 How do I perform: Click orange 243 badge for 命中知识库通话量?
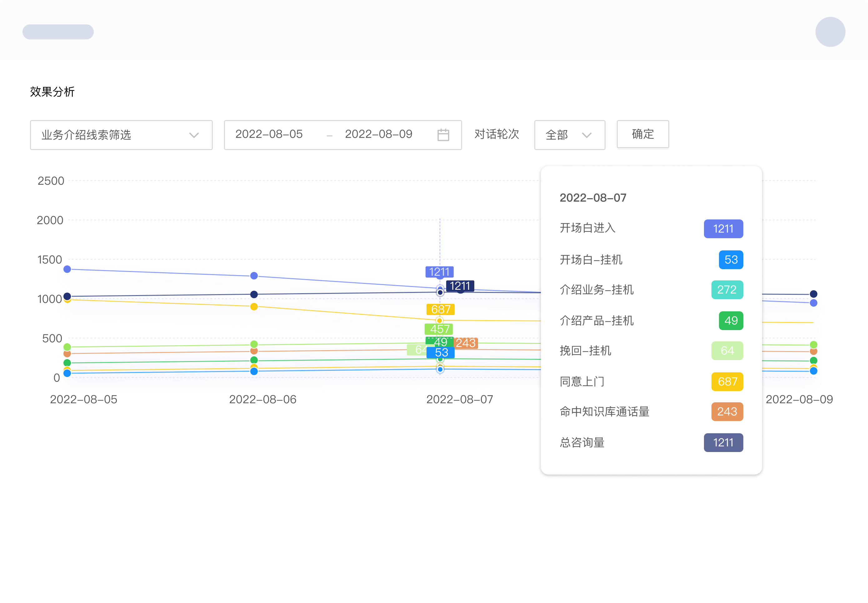[727, 411]
